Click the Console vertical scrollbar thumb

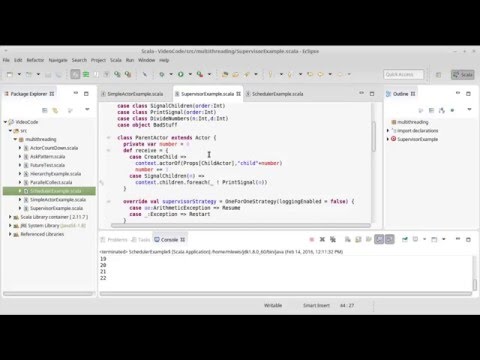point(475,284)
